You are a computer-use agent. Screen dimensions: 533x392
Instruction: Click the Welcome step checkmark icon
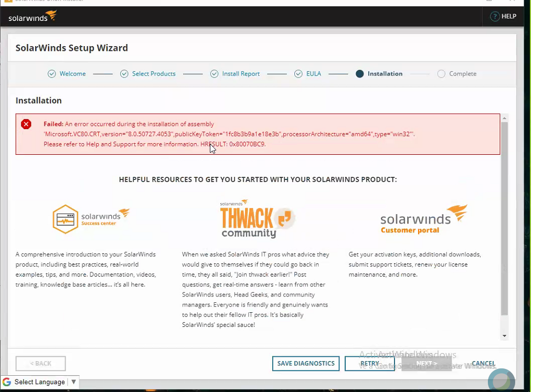click(51, 74)
